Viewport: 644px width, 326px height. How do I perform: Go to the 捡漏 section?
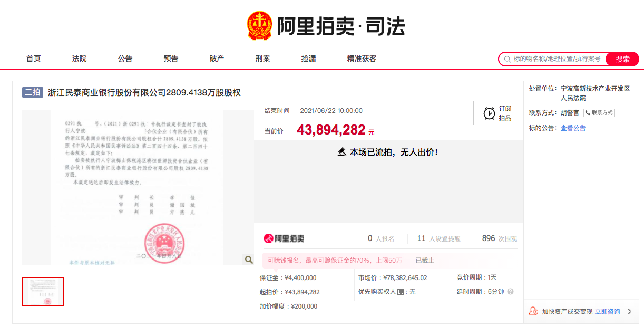coord(308,59)
